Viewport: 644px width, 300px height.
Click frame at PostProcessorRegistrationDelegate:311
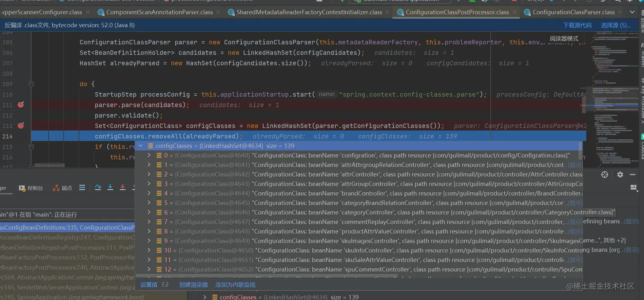[x=67, y=247]
